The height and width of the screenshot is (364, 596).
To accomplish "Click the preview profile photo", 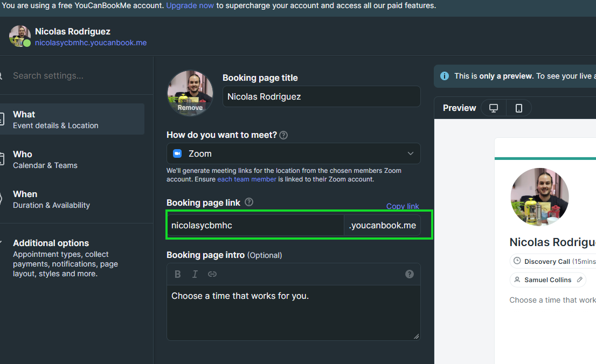I will coord(539,197).
